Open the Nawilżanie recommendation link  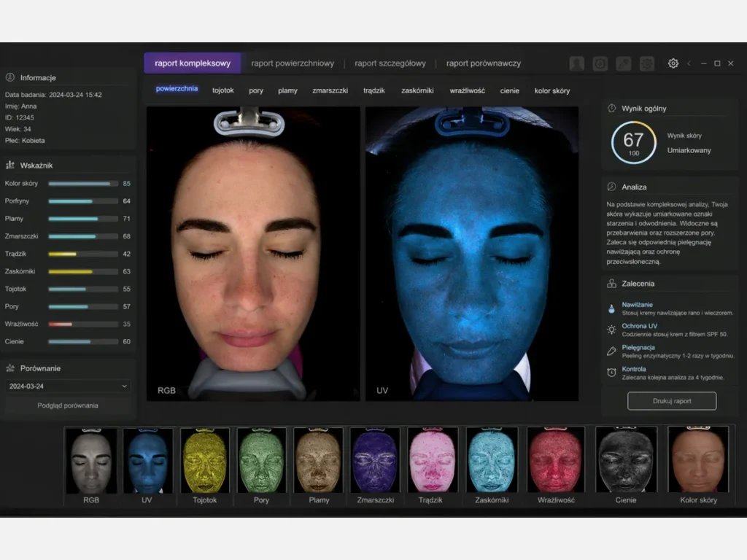coord(637,304)
